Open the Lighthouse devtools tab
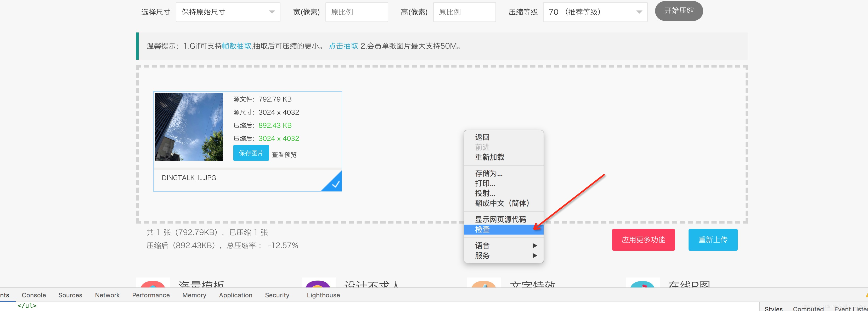This screenshot has height=311, width=868. [x=323, y=295]
